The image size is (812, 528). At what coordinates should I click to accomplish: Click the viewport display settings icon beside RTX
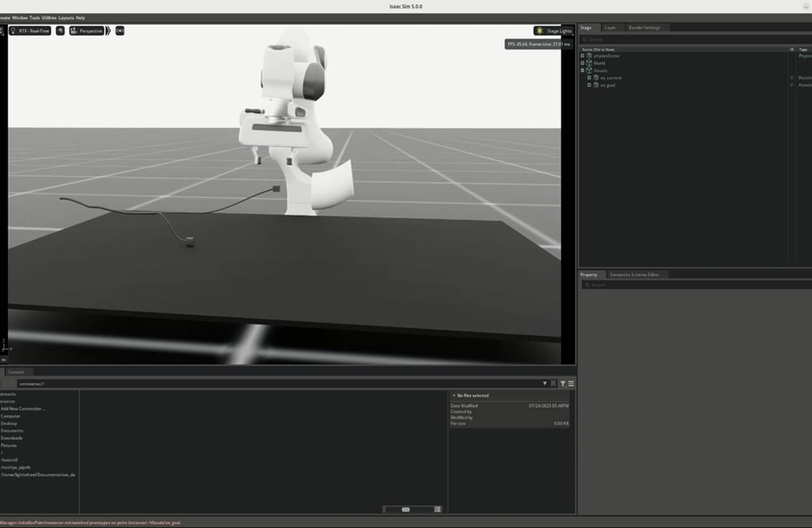[x=60, y=30]
